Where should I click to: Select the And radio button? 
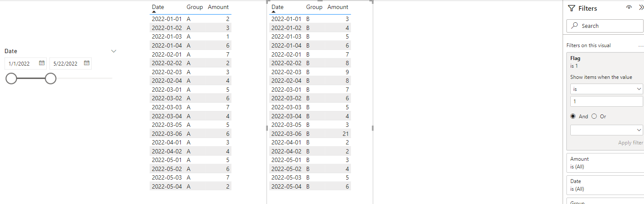click(573, 116)
